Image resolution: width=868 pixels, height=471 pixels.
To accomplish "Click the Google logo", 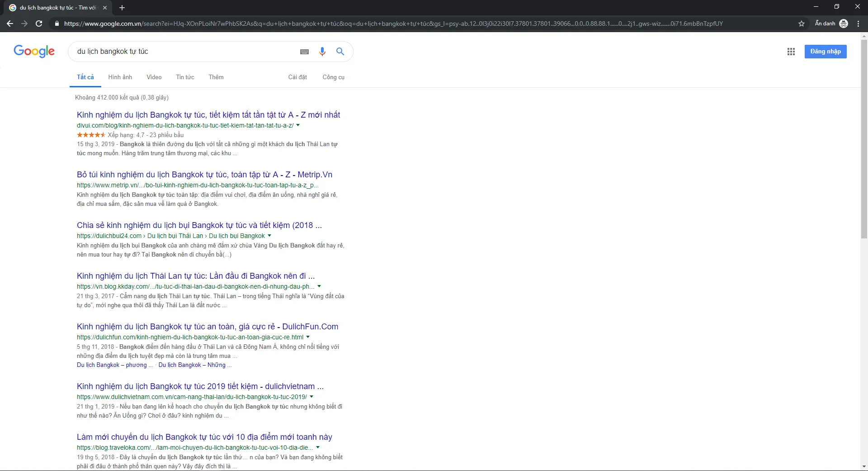I will coord(34,52).
